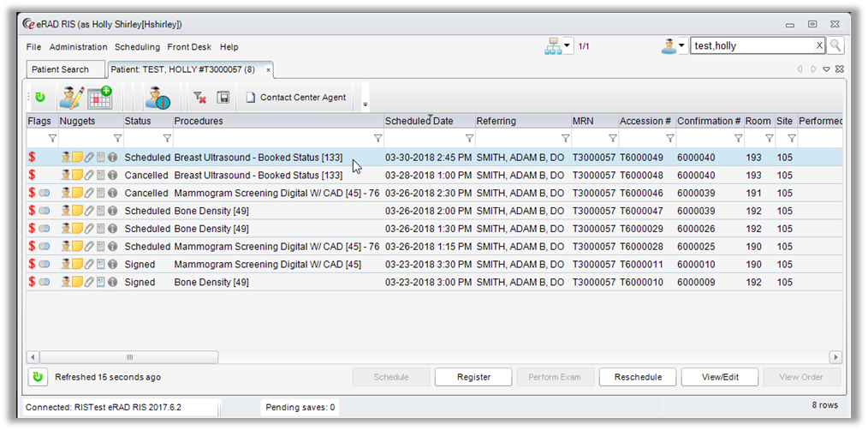The width and height of the screenshot is (868, 430).
Task: Open the Administration menu
Action: coord(78,47)
